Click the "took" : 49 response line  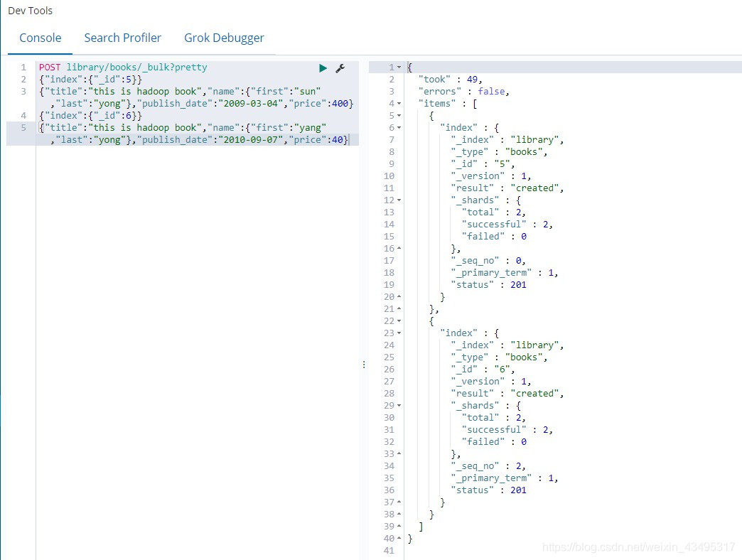click(x=450, y=80)
